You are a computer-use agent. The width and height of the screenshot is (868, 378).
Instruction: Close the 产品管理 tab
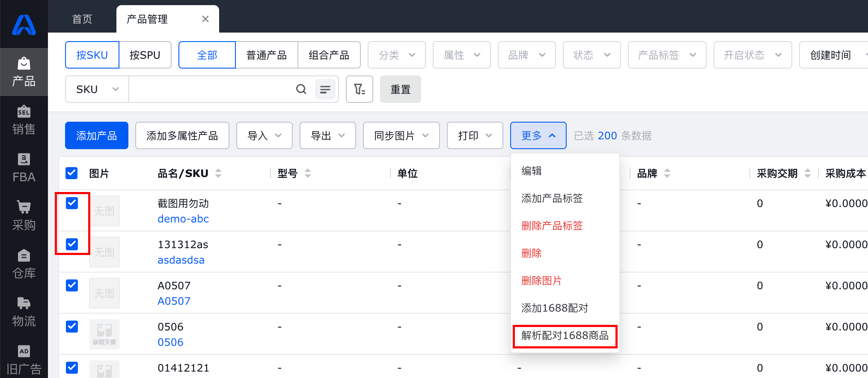[205, 19]
